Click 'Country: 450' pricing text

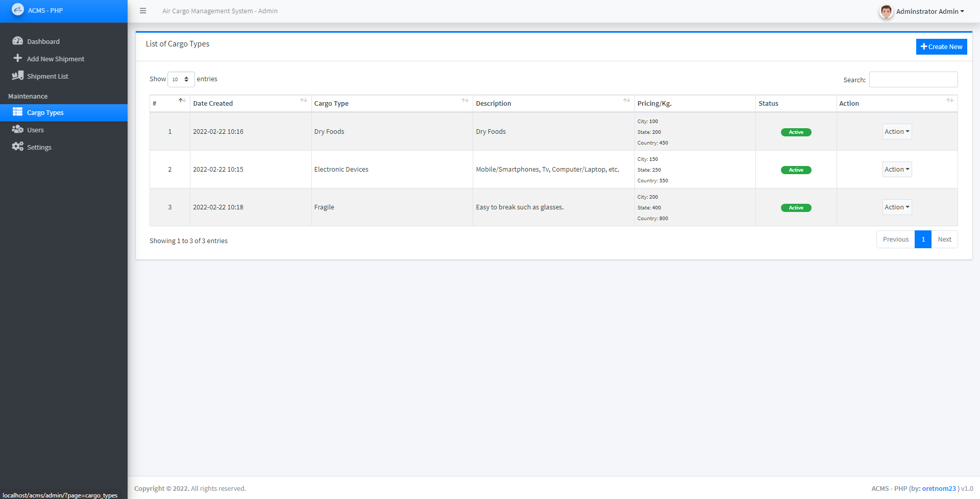pyautogui.click(x=652, y=142)
